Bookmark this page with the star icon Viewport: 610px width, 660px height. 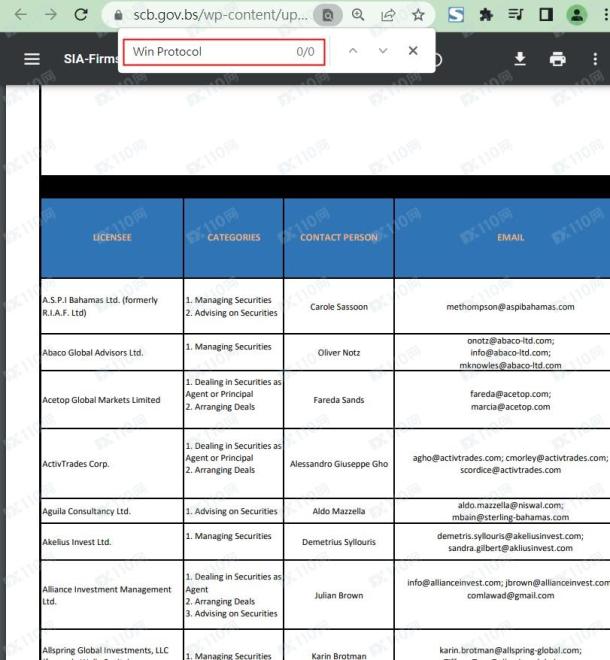[418, 15]
